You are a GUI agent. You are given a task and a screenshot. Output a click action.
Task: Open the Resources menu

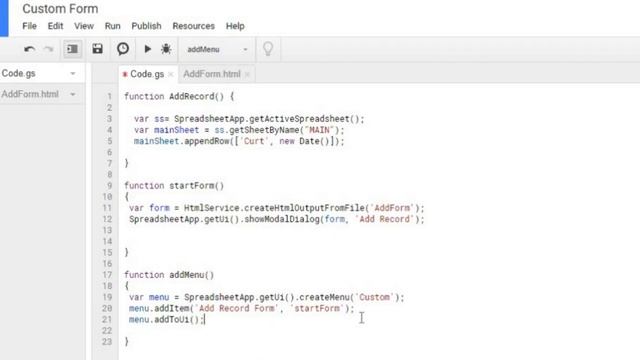pyautogui.click(x=193, y=26)
